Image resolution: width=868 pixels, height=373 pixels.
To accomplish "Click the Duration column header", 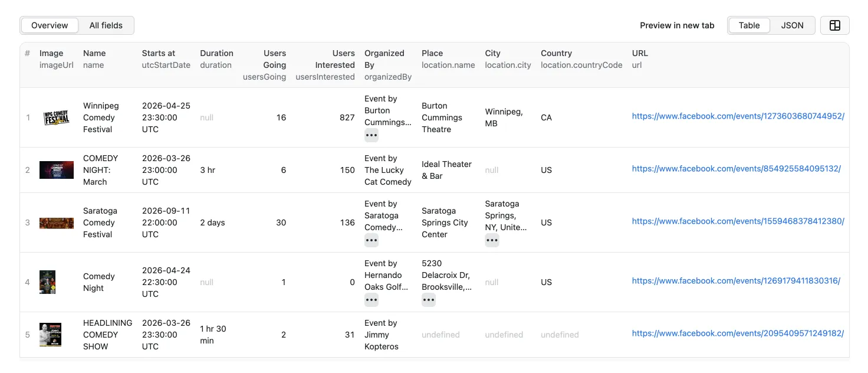I will pyautogui.click(x=216, y=53).
